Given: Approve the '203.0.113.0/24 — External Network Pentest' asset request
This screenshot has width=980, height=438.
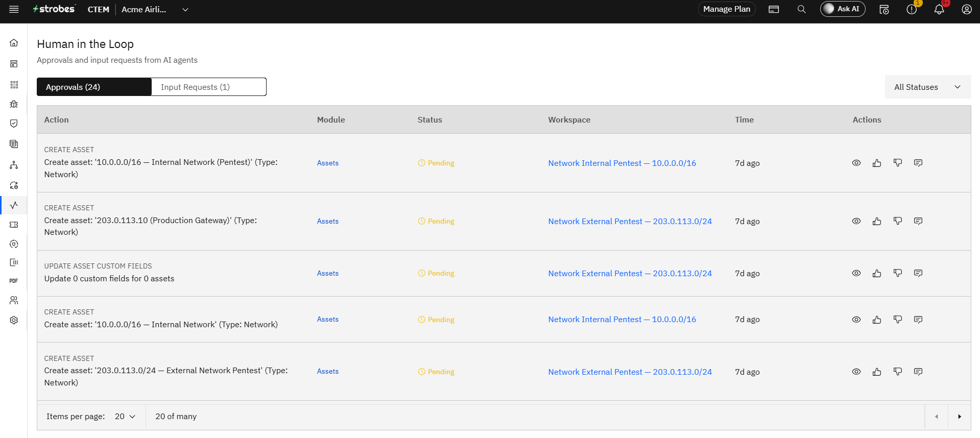Looking at the screenshot, I should [877, 372].
